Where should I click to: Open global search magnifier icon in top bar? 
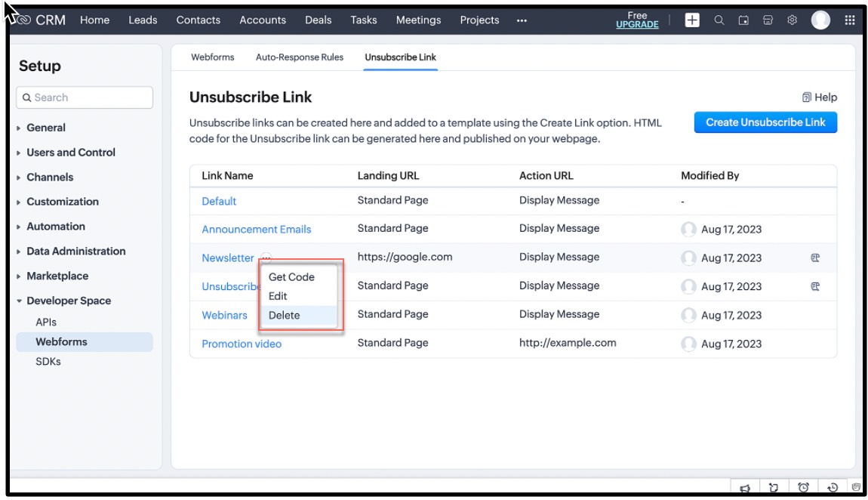[x=719, y=20]
